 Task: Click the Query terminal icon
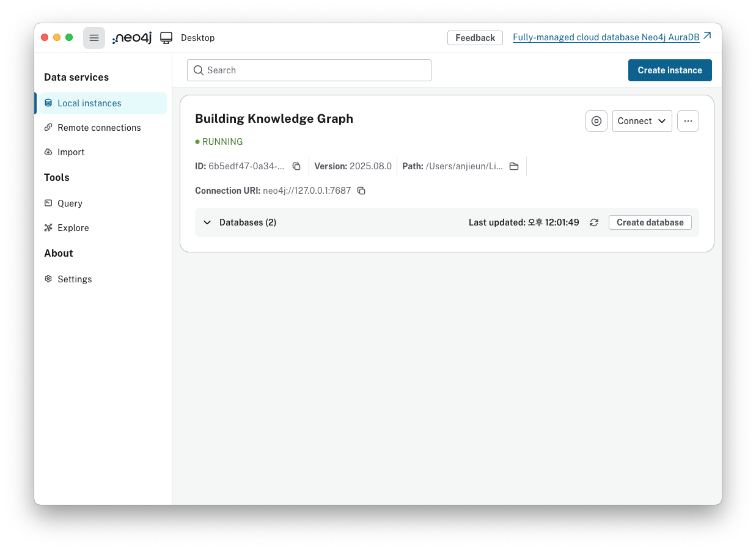point(48,204)
